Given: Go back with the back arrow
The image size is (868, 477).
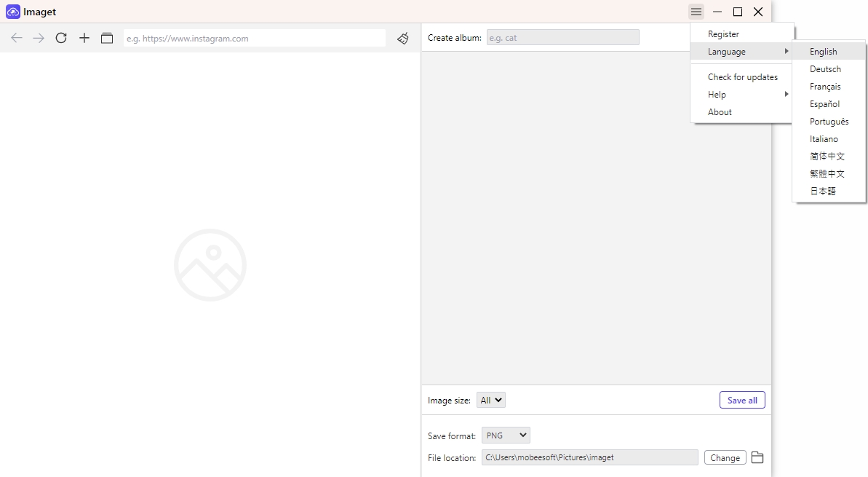Looking at the screenshot, I should (x=17, y=38).
